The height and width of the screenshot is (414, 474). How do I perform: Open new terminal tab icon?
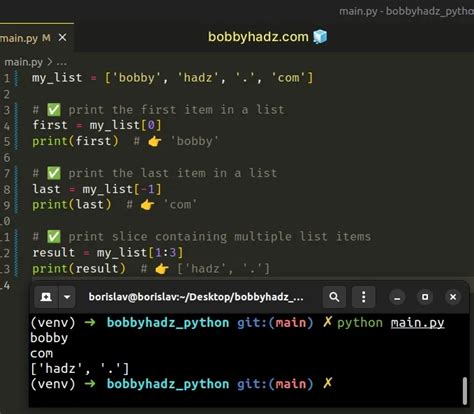[x=46, y=297]
